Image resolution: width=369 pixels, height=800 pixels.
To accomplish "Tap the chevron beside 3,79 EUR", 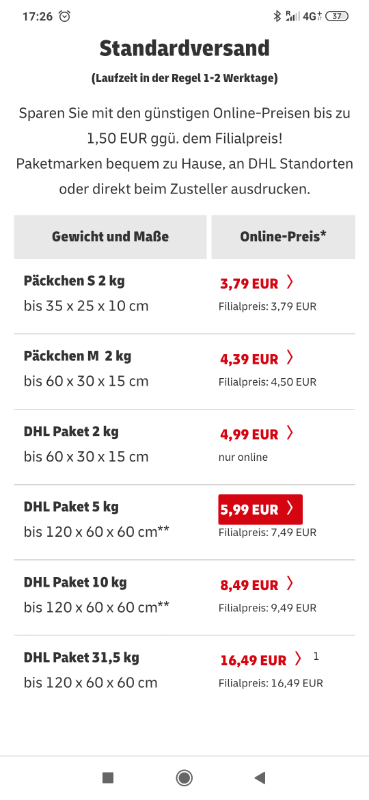I will coord(290,282).
